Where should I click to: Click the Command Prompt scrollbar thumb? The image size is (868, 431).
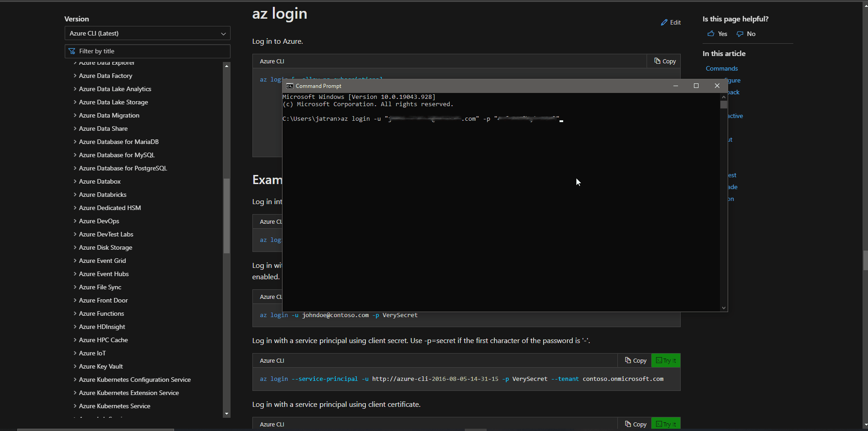(x=724, y=104)
